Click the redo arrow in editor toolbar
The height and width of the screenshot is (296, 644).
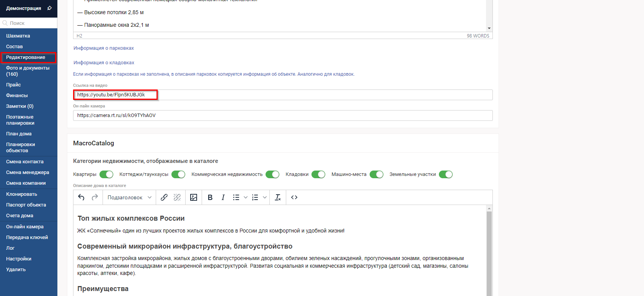[95, 197]
